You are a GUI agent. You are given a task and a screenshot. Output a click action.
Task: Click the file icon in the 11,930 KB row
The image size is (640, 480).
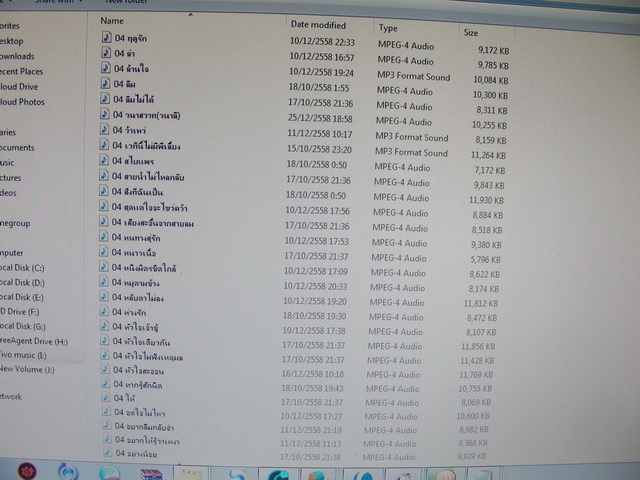(x=104, y=191)
